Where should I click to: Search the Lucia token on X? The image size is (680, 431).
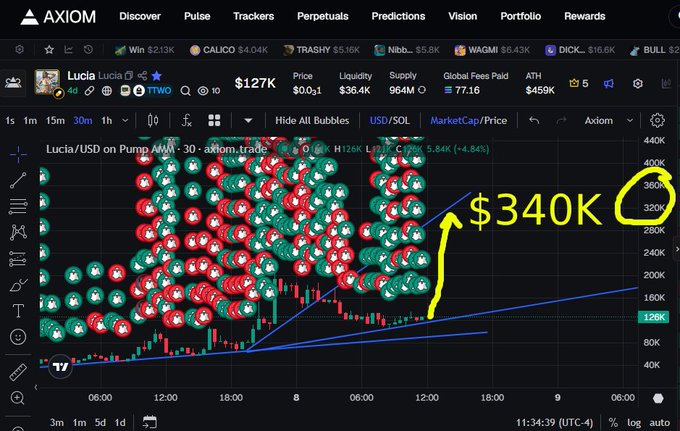click(185, 91)
